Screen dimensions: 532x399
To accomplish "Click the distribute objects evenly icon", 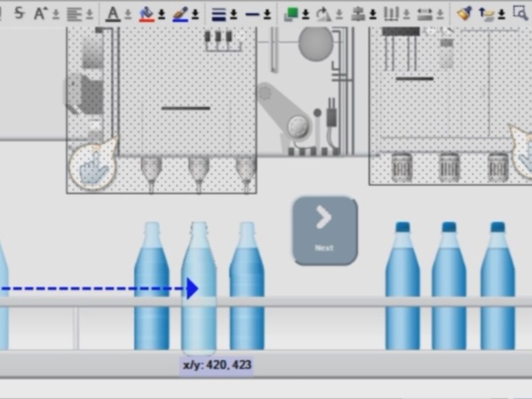I will (x=391, y=14).
